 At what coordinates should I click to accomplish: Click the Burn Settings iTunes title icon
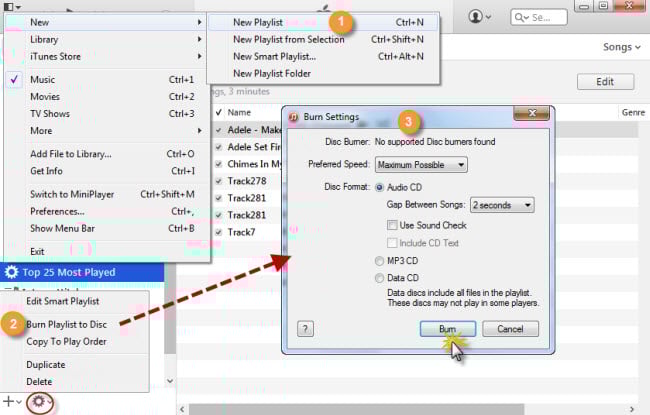tap(293, 117)
